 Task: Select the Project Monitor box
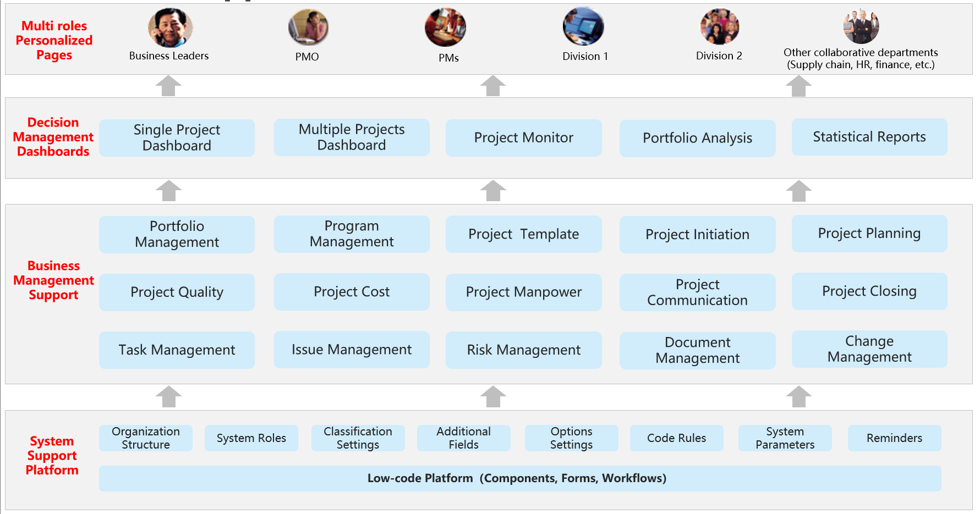point(523,137)
